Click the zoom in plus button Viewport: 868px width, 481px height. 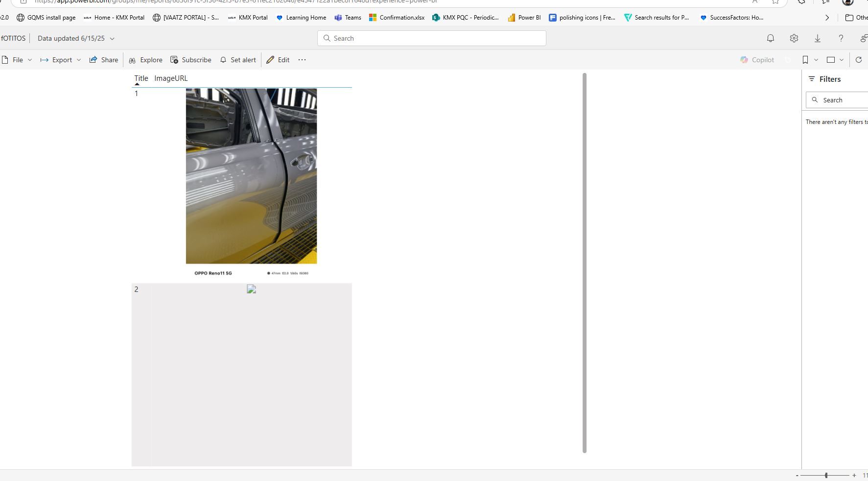tap(854, 475)
